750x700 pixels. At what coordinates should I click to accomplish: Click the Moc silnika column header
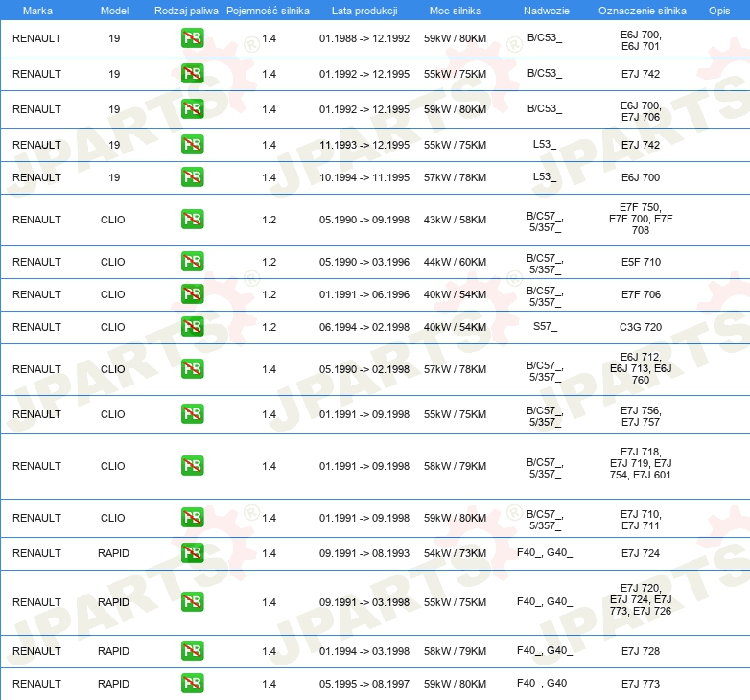[455, 11]
